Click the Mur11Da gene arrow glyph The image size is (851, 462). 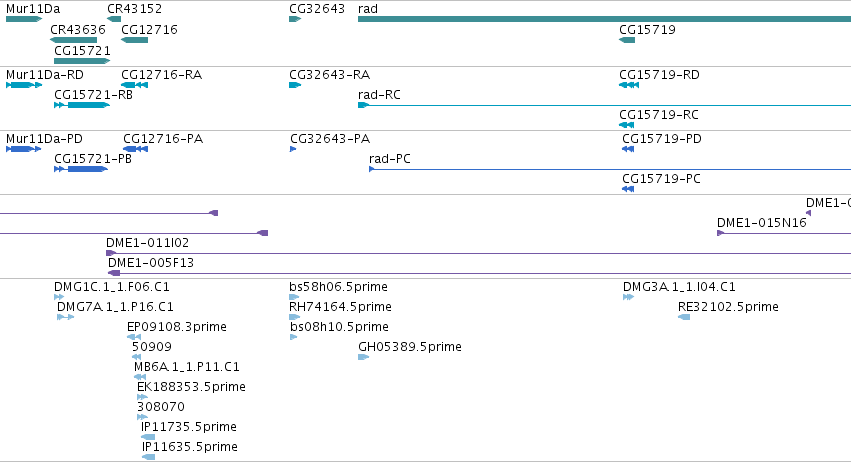[x=24, y=19]
